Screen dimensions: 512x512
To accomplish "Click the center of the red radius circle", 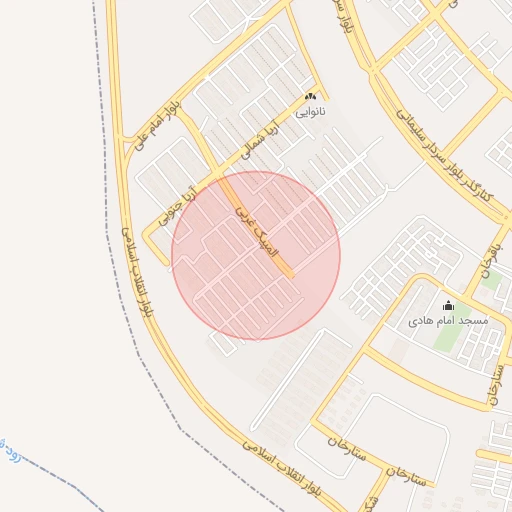I will point(256,256).
